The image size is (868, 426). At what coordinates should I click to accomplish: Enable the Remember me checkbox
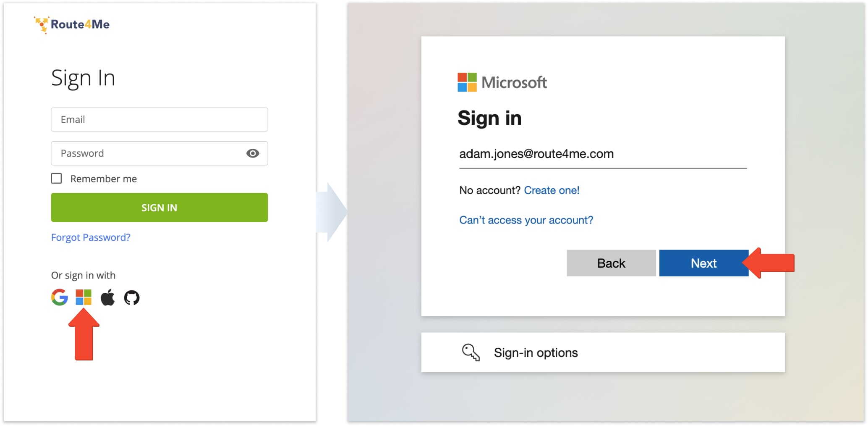pyautogui.click(x=57, y=179)
